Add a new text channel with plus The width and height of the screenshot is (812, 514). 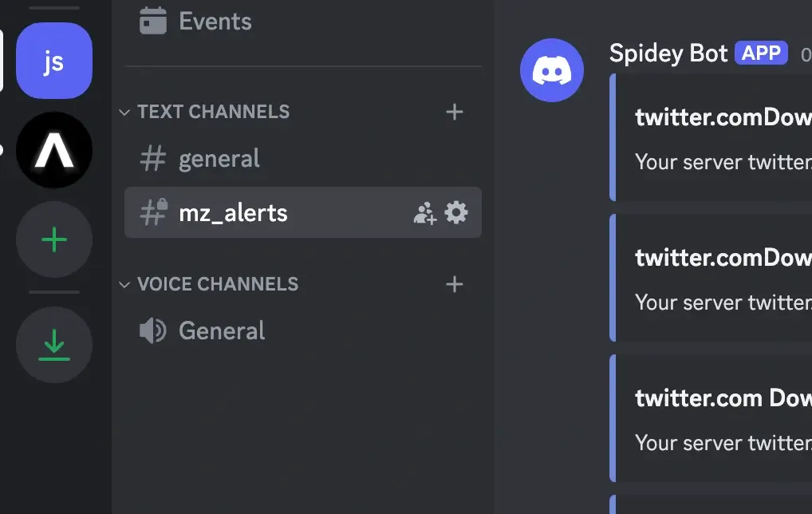454,112
